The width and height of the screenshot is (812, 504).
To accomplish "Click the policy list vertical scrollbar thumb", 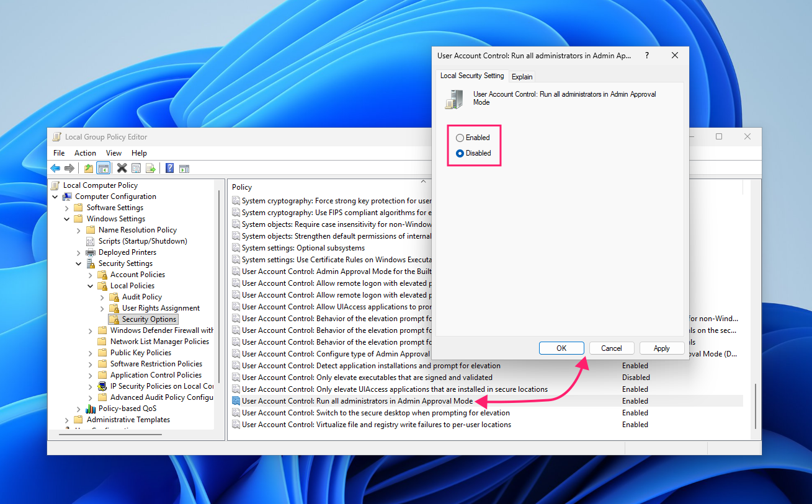I will click(755, 405).
